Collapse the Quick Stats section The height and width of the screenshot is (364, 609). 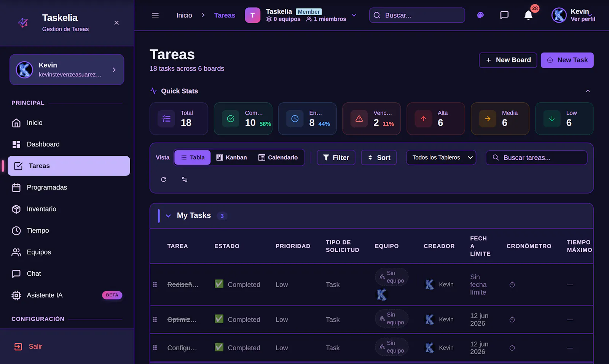(x=588, y=91)
